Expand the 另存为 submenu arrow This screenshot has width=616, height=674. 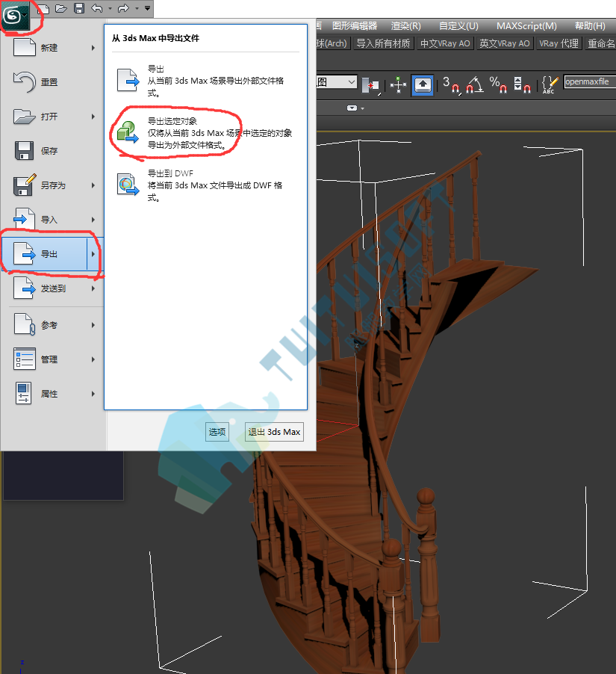(93, 185)
